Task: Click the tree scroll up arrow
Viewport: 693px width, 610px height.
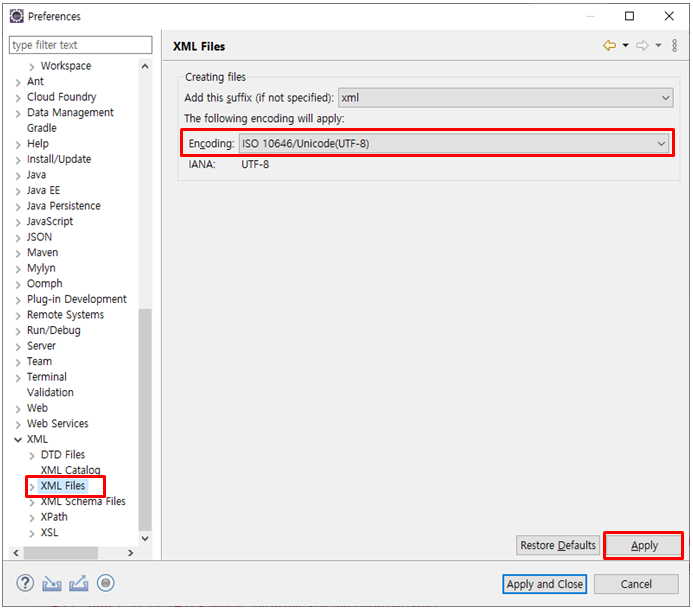Action: pos(145,66)
